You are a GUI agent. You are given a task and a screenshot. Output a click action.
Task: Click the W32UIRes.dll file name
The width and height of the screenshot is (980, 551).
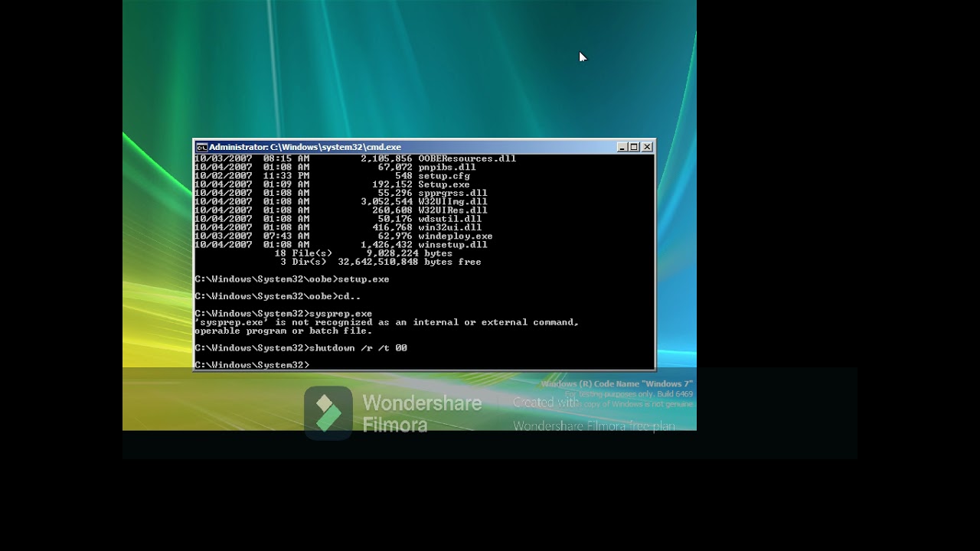tap(452, 210)
